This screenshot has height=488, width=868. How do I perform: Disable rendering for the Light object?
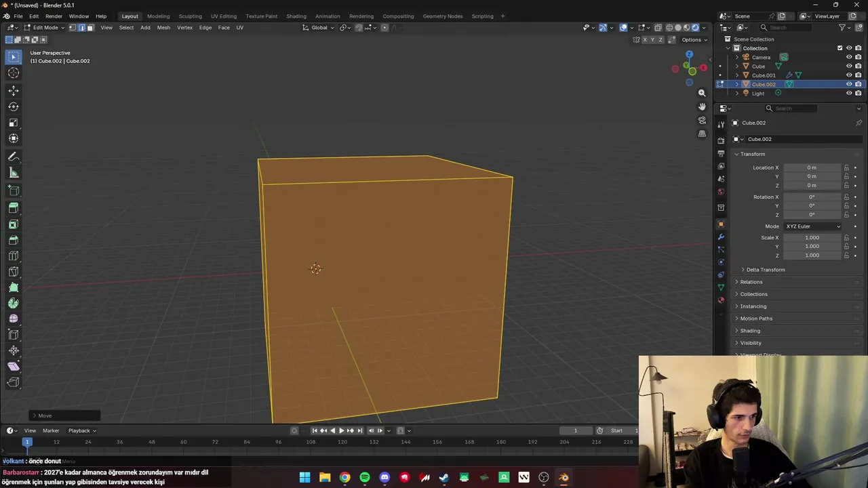click(858, 93)
